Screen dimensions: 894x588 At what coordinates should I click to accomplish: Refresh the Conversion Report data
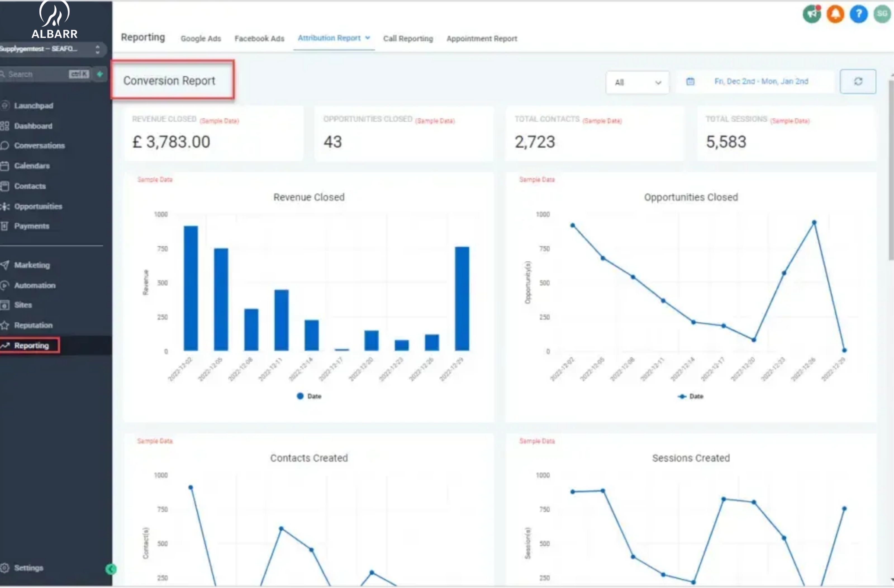pos(858,82)
